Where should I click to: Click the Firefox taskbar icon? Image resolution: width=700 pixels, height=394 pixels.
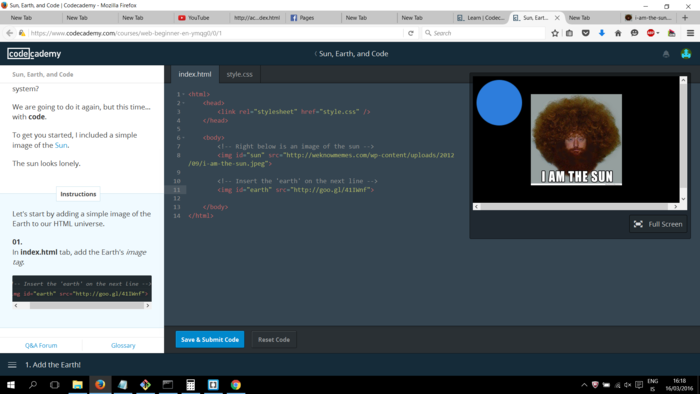(100, 385)
